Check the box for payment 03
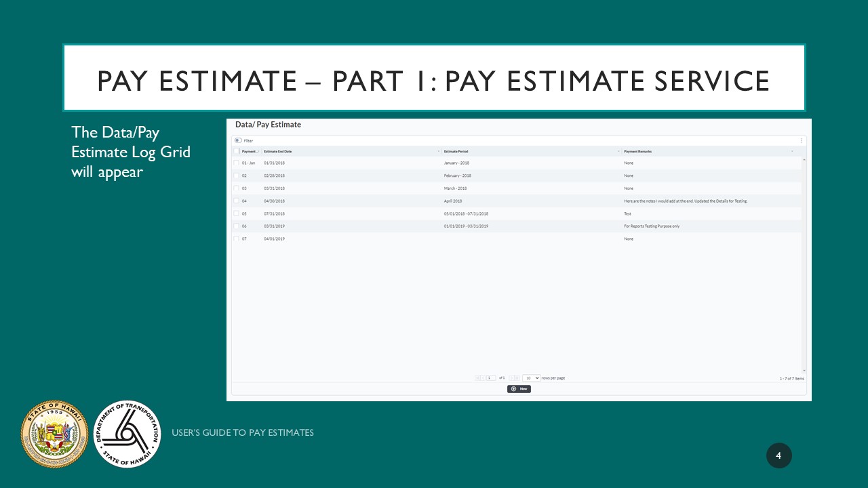The height and width of the screenshot is (488, 868). [236, 188]
